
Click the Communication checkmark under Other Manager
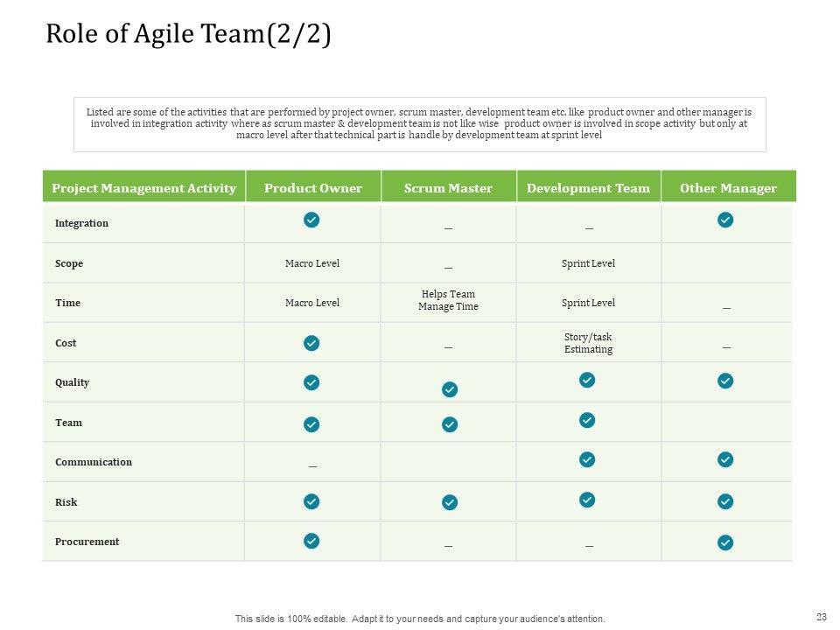tap(724, 459)
